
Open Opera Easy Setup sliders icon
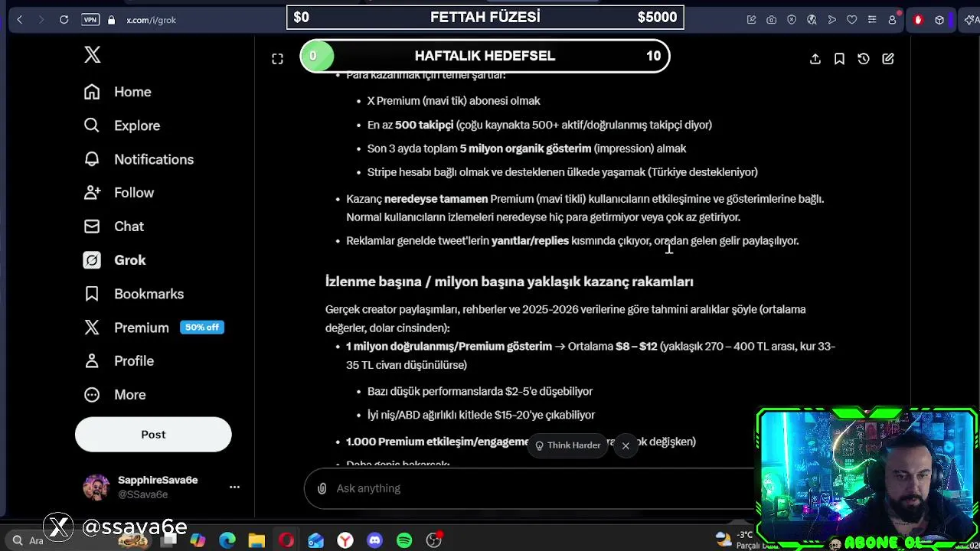click(872, 20)
